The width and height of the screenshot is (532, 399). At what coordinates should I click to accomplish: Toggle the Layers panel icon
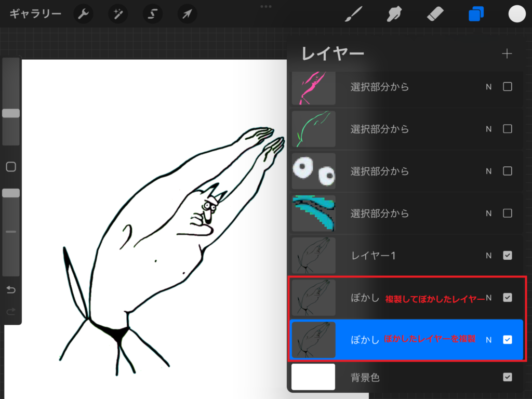pyautogui.click(x=476, y=14)
